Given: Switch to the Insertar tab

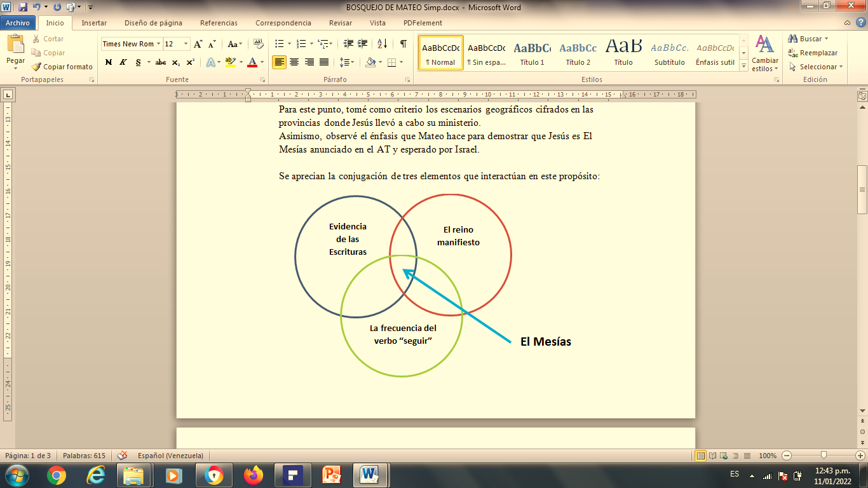Looking at the screenshot, I should (94, 23).
